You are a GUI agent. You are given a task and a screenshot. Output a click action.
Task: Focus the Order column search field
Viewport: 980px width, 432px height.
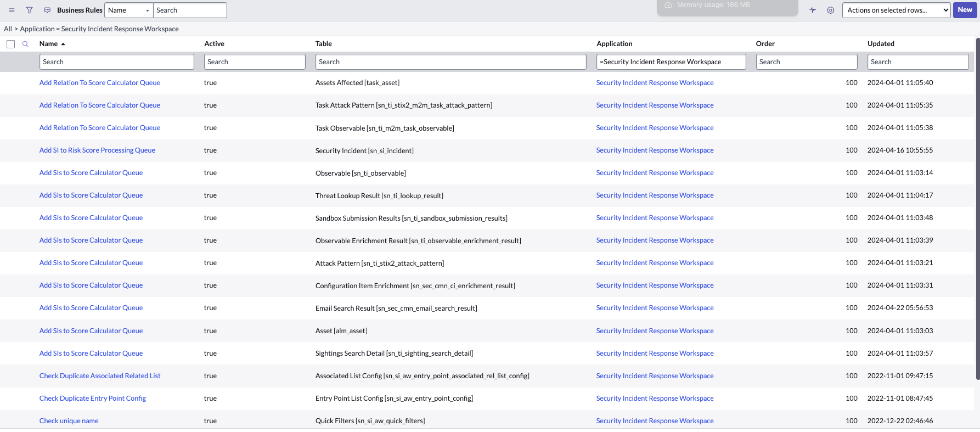click(807, 62)
